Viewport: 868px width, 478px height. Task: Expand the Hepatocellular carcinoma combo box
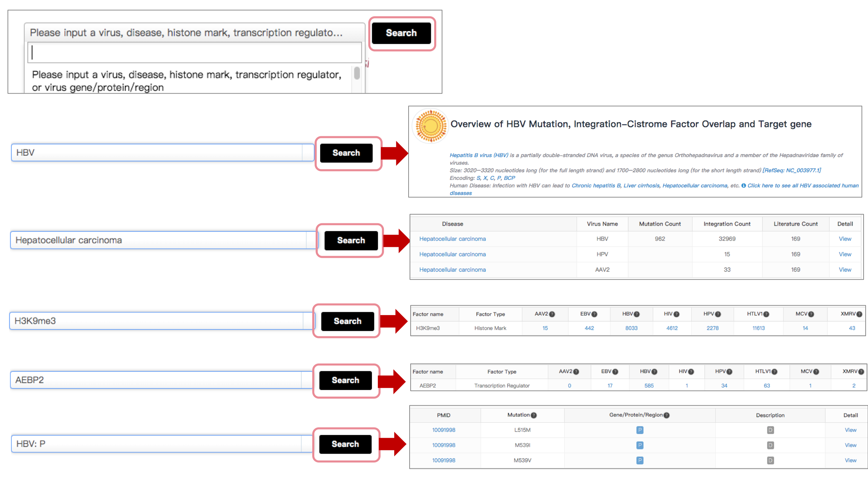(x=312, y=240)
